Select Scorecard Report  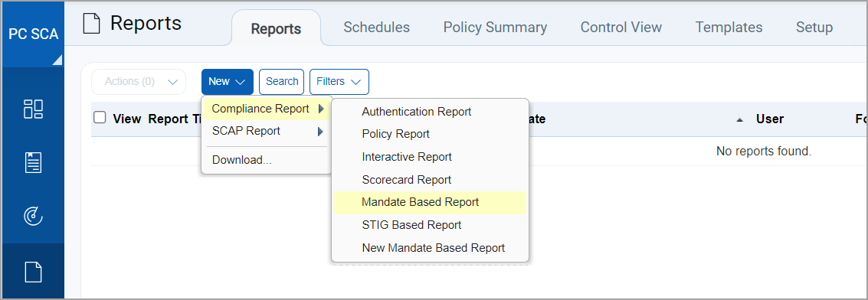pos(430,180)
